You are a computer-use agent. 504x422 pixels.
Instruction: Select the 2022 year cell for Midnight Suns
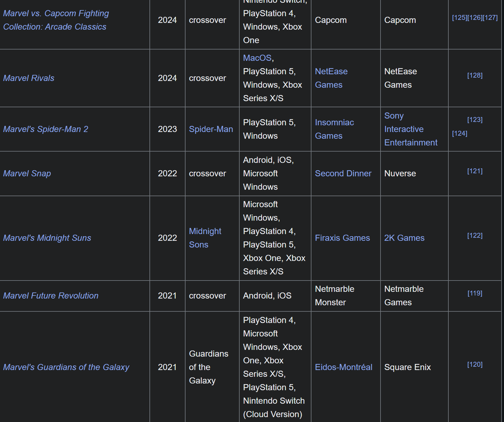tap(167, 238)
